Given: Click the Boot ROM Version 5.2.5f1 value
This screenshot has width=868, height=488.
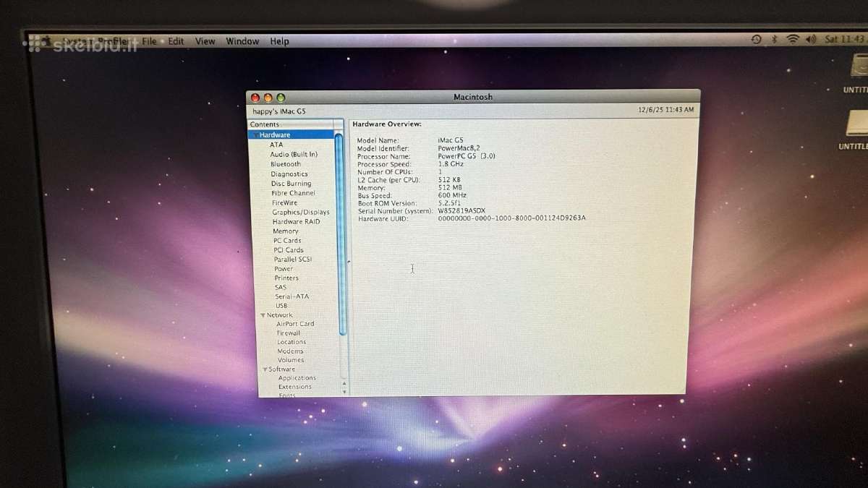Looking at the screenshot, I should point(449,203).
